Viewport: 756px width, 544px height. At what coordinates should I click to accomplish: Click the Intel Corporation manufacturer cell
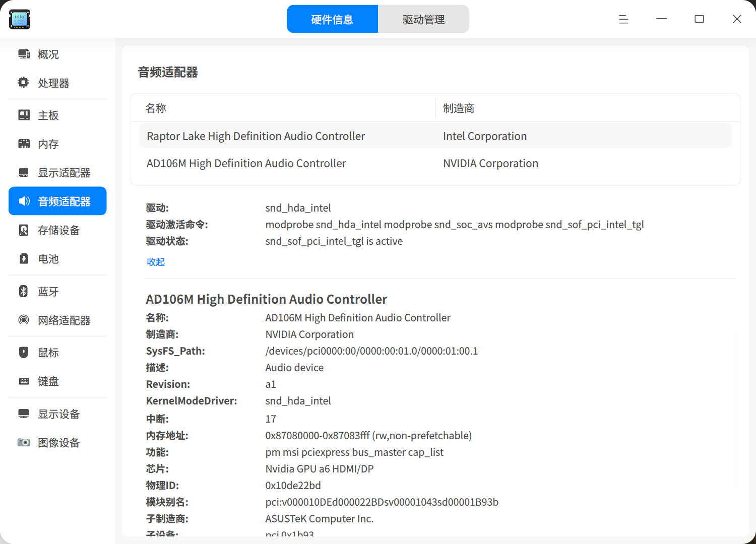click(x=485, y=136)
